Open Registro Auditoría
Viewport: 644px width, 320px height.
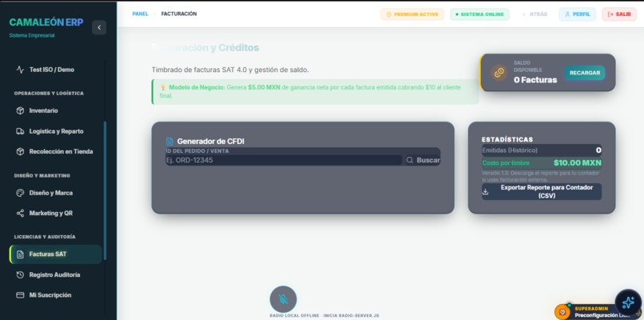(x=55, y=274)
